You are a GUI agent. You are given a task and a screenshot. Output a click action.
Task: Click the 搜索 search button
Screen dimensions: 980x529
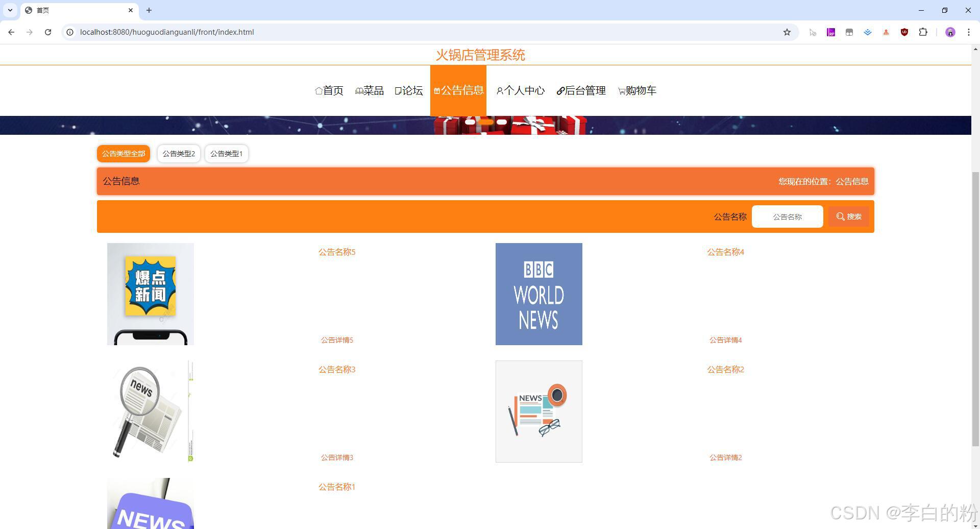tap(848, 217)
